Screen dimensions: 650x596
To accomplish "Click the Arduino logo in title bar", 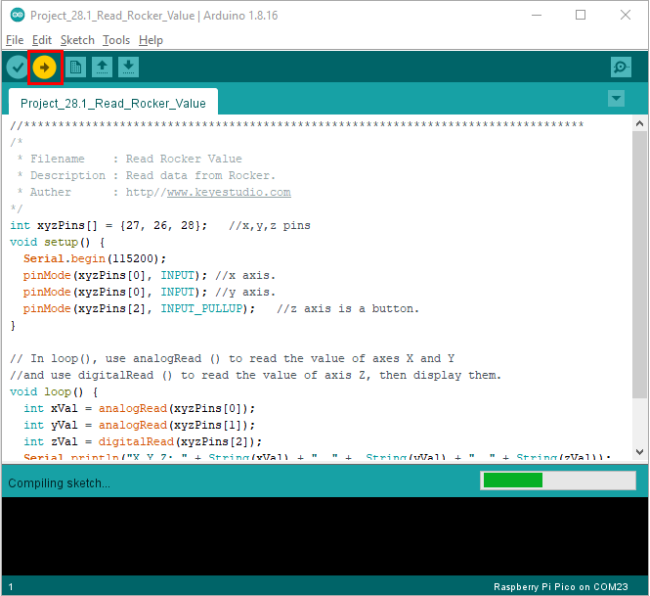I will click(x=17, y=15).
